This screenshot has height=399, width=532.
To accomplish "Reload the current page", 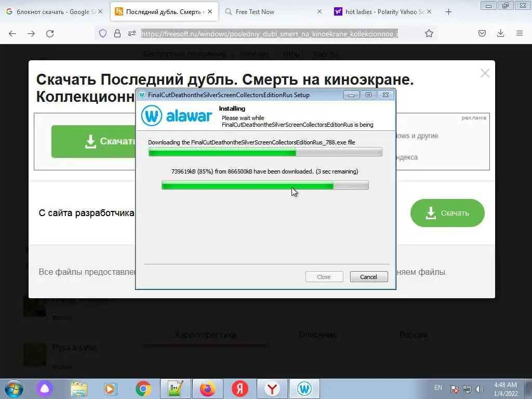I will pos(50,33).
